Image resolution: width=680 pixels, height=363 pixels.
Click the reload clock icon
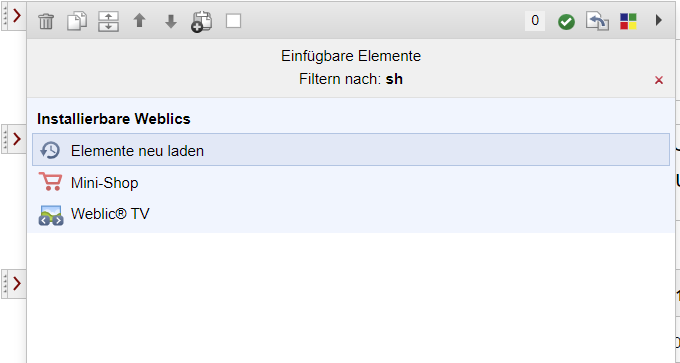point(50,150)
